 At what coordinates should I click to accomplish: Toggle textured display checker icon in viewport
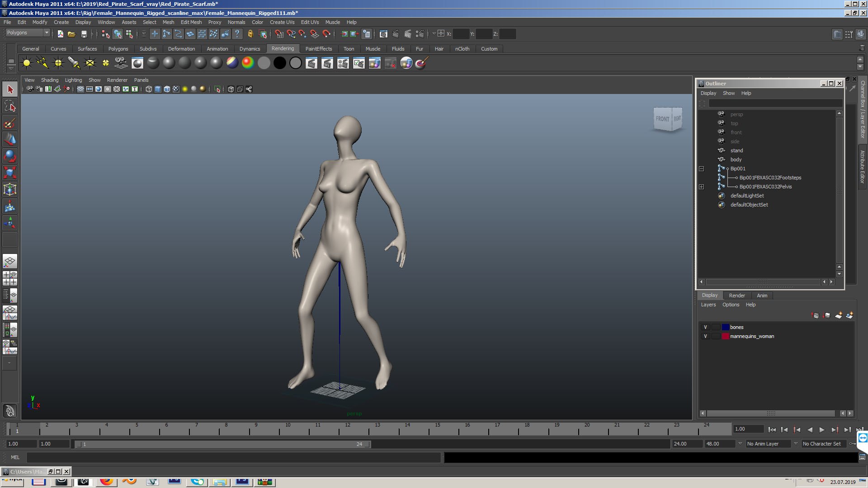point(176,89)
